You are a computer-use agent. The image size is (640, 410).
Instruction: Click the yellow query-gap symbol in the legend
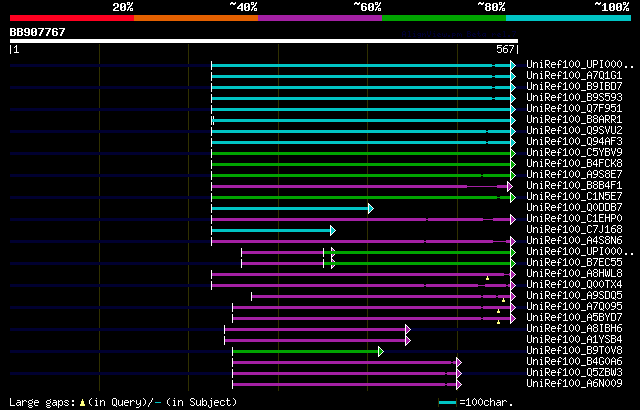tap(82, 403)
